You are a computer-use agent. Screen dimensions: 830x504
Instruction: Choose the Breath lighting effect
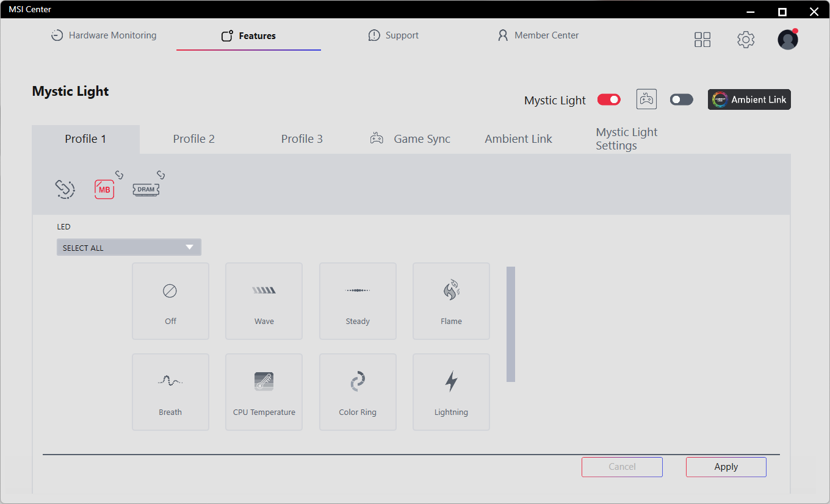pos(170,392)
